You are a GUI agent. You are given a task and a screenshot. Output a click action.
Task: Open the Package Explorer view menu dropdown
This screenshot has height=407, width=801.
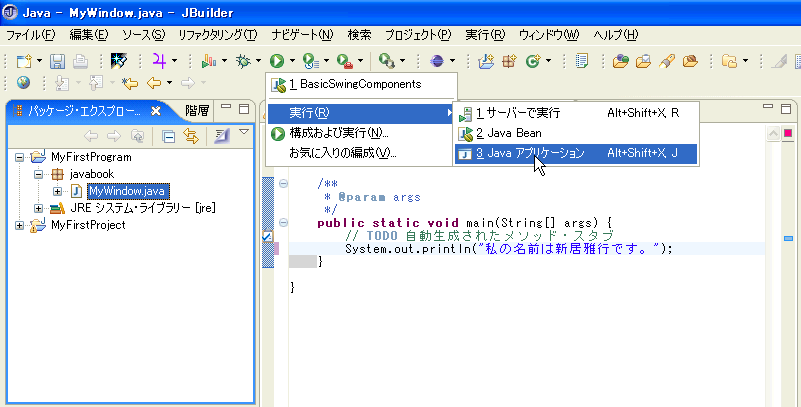[x=243, y=133]
